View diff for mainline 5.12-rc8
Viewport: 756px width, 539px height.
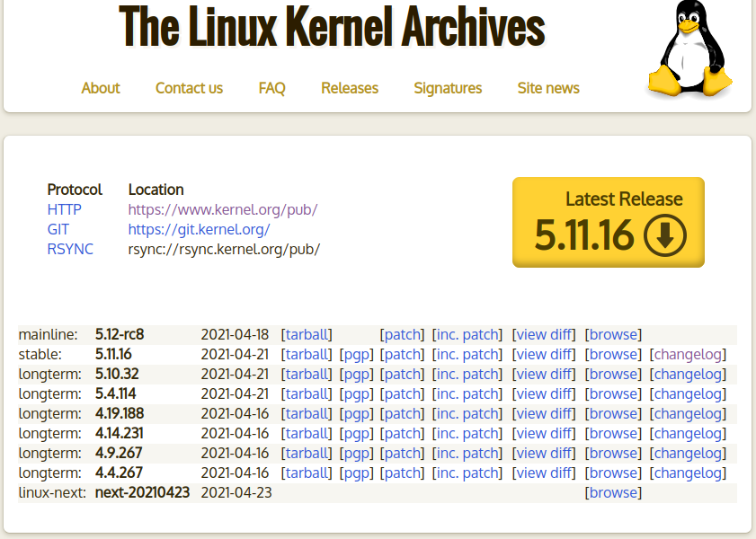[x=544, y=334]
